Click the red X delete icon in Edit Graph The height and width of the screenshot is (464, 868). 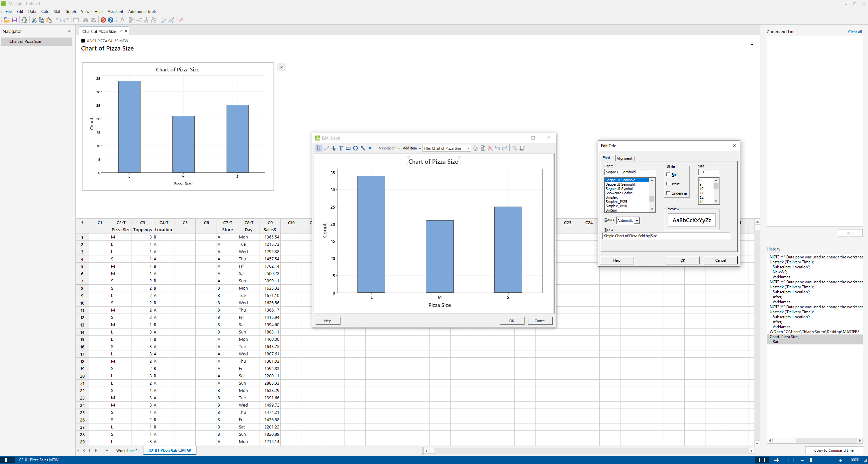click(x=490, y=148)
